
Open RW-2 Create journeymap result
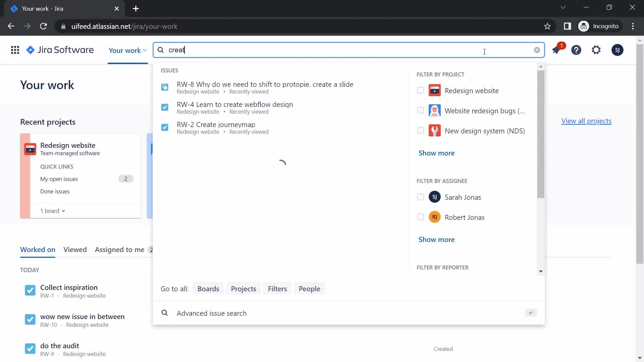point(280,128)
